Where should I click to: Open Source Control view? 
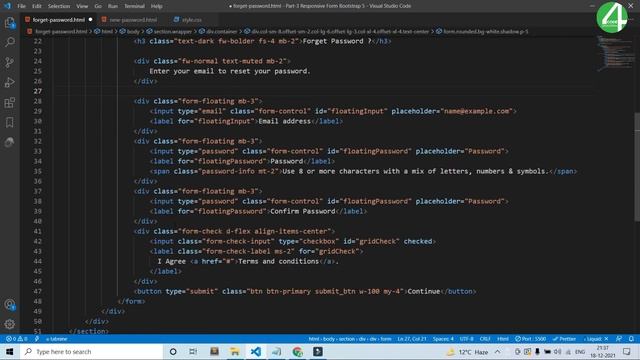coord(10,62)
